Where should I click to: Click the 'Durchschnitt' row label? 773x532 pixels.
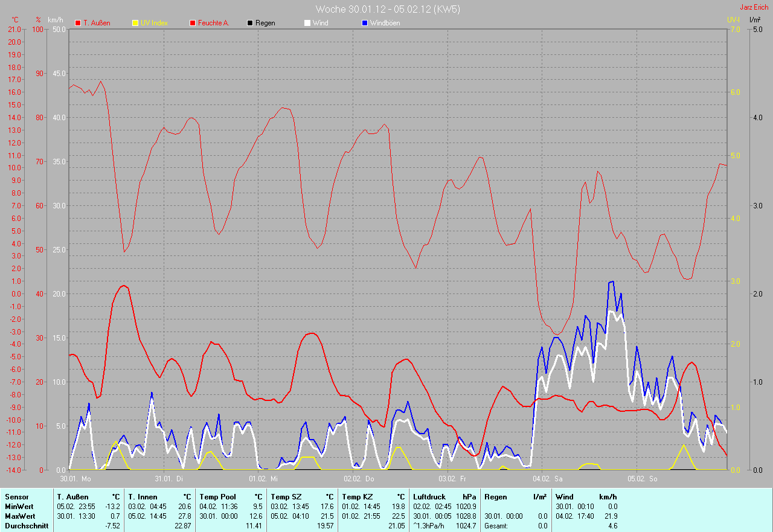[25, 526]
